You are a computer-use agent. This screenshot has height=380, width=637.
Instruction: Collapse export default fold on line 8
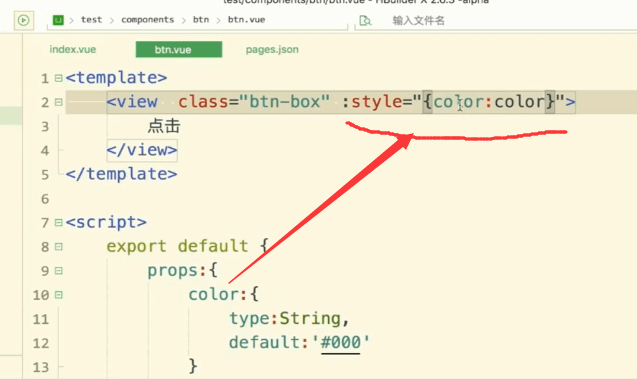[58, 247]
